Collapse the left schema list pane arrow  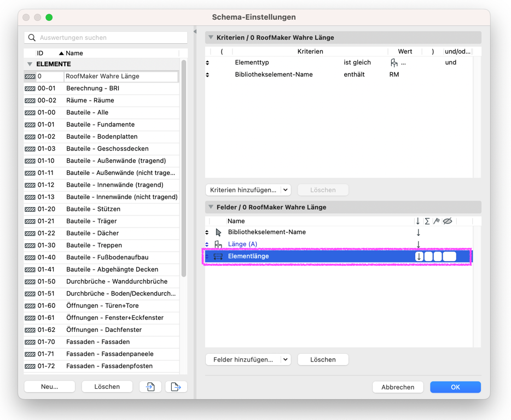pyautogui.click(x=195, y=32)
